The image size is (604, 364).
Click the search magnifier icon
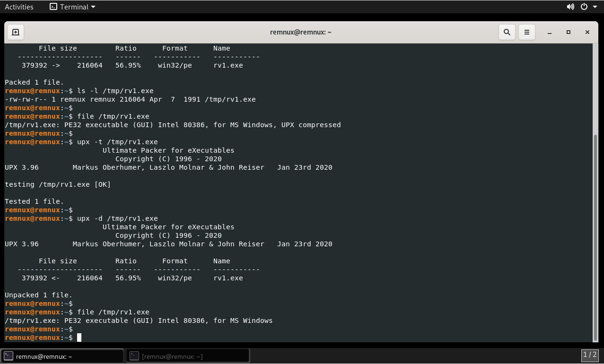pos(507,32)
